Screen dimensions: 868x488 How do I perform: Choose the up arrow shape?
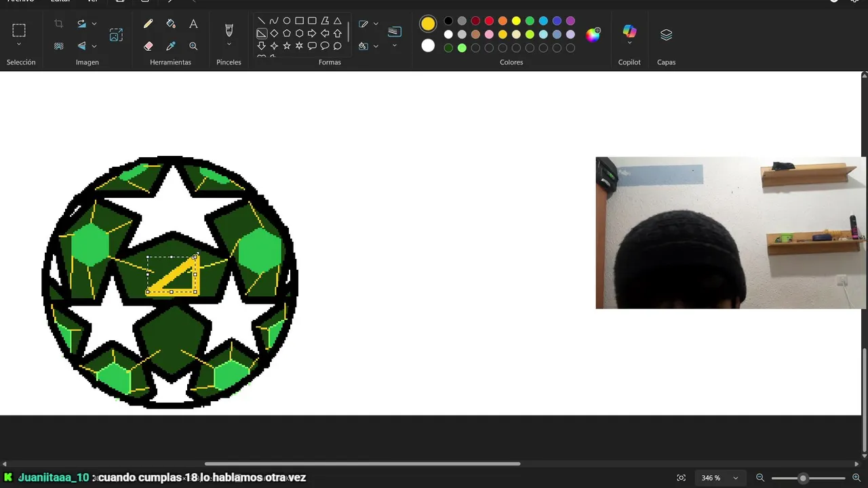337,33
